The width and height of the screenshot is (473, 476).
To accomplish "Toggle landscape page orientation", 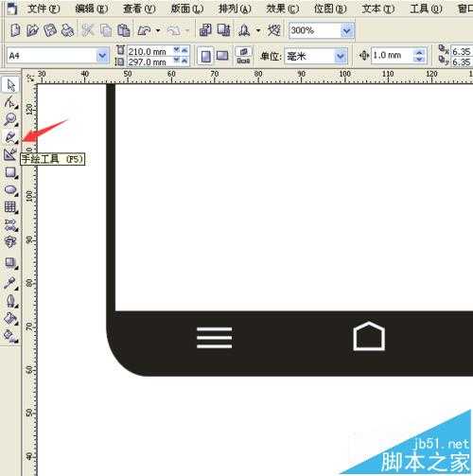I will pos(222,57).
